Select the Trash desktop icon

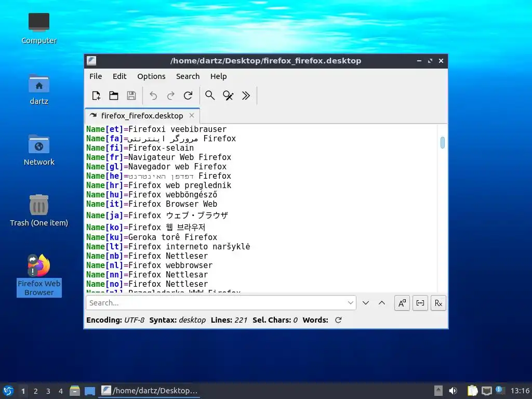39,211
